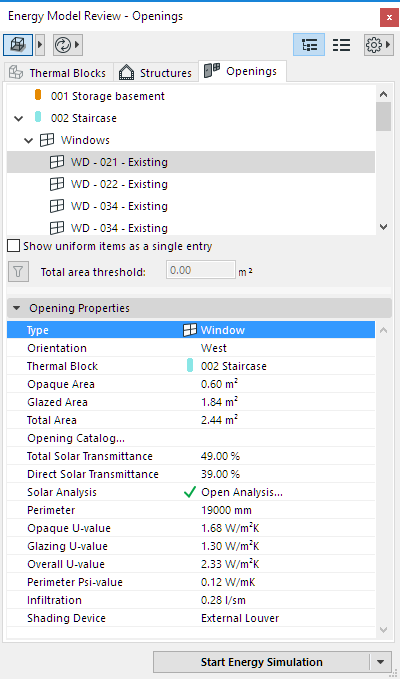The height and width of the screenshot is (679, 400).
Task: Click the Opaque U-value 1.68 W/m²K
Action: (x=230, y=528)
